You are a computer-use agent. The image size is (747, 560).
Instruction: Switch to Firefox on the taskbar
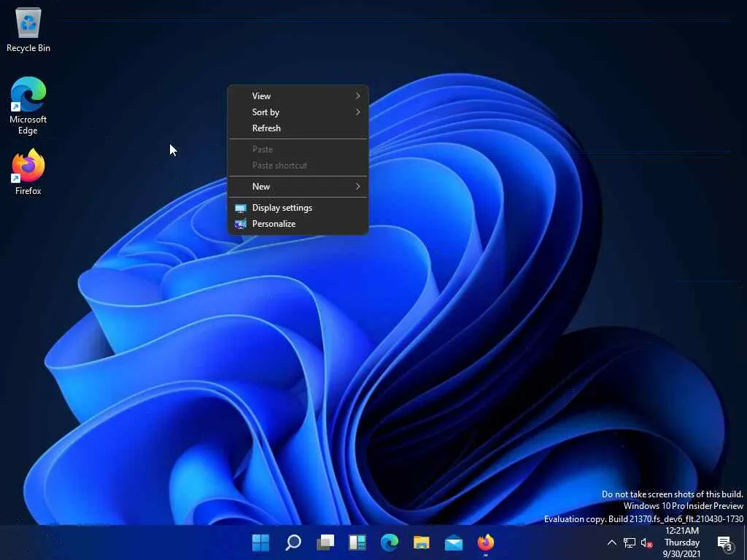[x=485, y=542]
